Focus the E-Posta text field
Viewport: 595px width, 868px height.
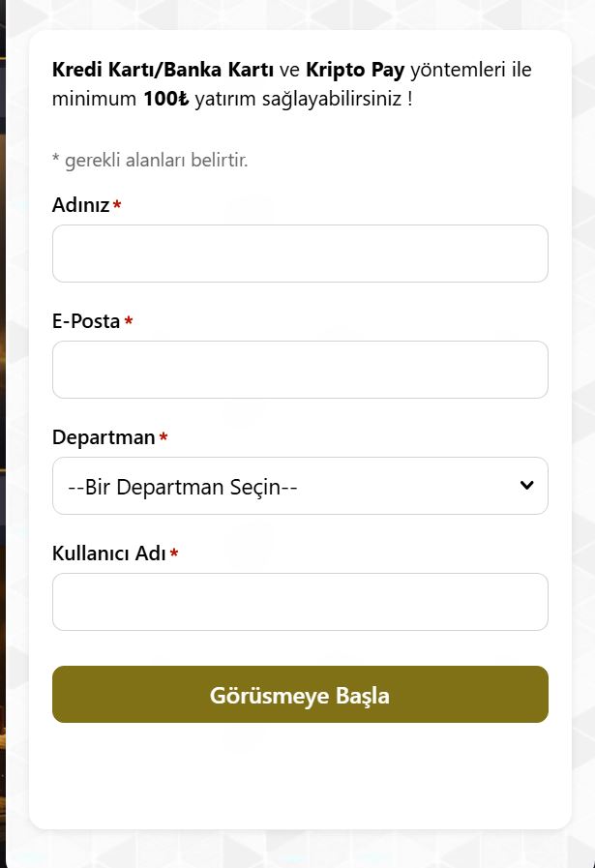300,369
